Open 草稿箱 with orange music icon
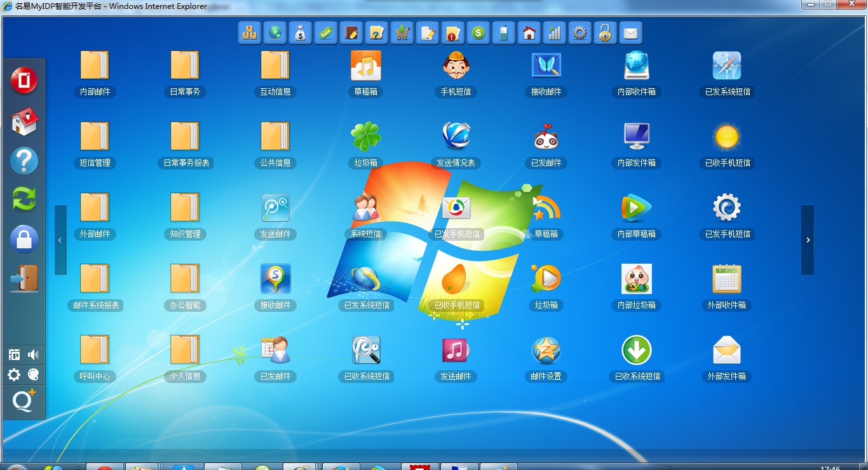The image size is (868, 470). click(x=365, y=65)
